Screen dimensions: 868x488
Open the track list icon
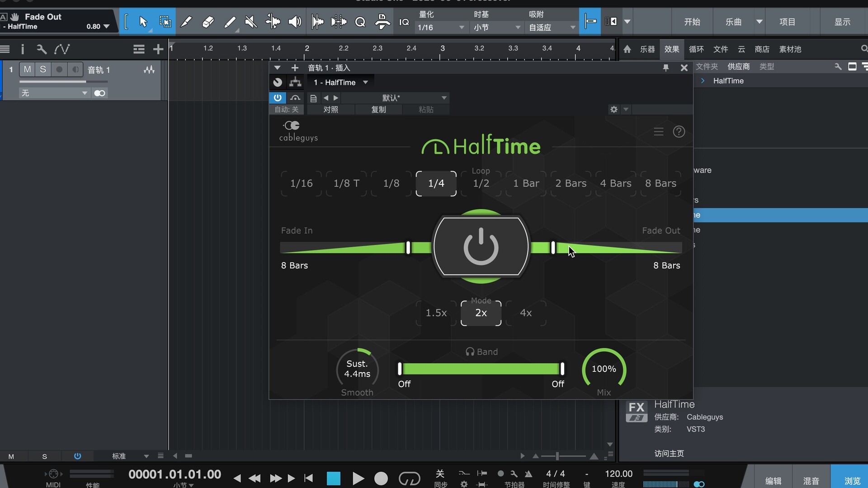point(139,49)
